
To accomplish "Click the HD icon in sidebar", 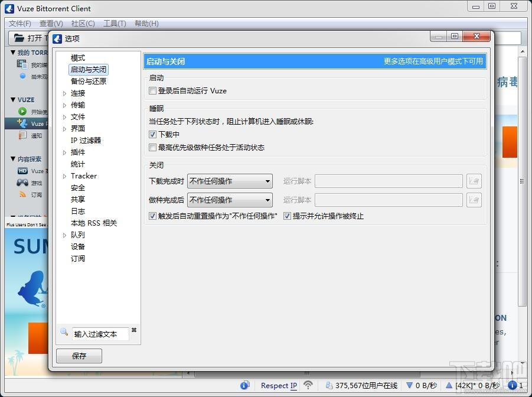I will pyautogui.click(x=22, y=171).
